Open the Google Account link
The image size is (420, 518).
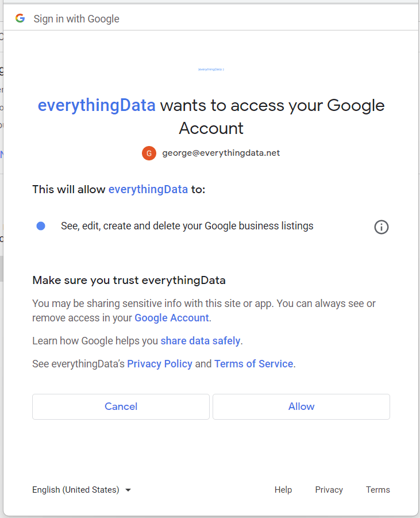[171, 318]
